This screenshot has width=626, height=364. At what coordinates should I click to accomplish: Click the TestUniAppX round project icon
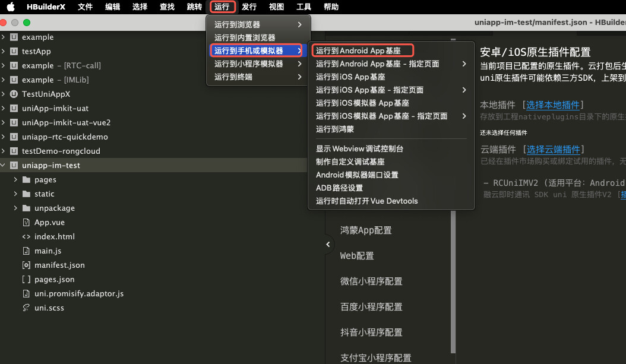(x=14, y=94)
